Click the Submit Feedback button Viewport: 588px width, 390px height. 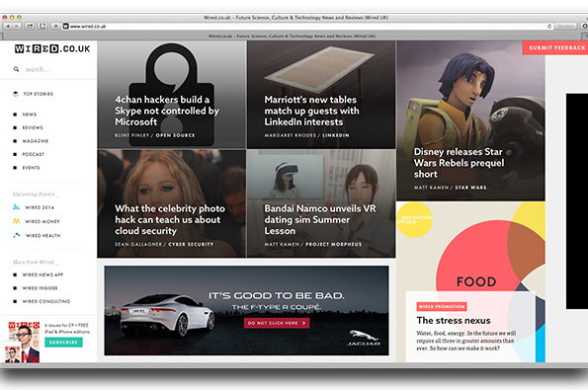[555, 48]
